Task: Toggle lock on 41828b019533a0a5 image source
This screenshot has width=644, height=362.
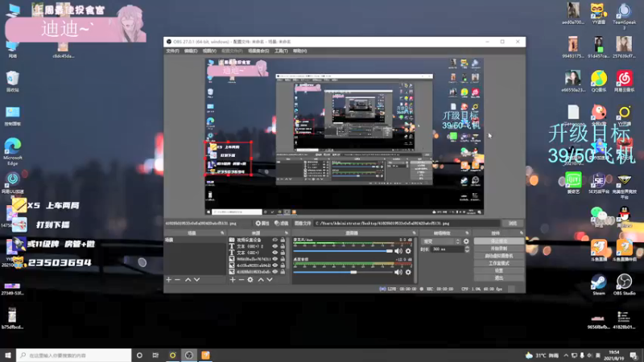Action: point(283,272)
